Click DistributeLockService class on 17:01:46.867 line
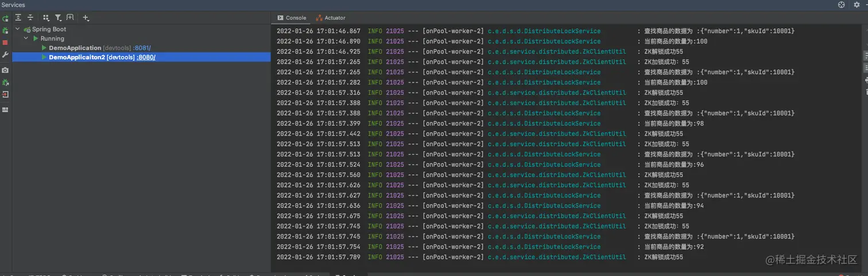 [544, 31]
